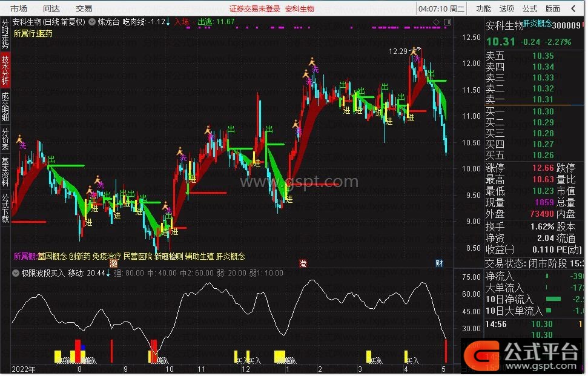Select the 买五 bid price 10.26
This screenshot has width=588, height=376.
tap(543, 155)
